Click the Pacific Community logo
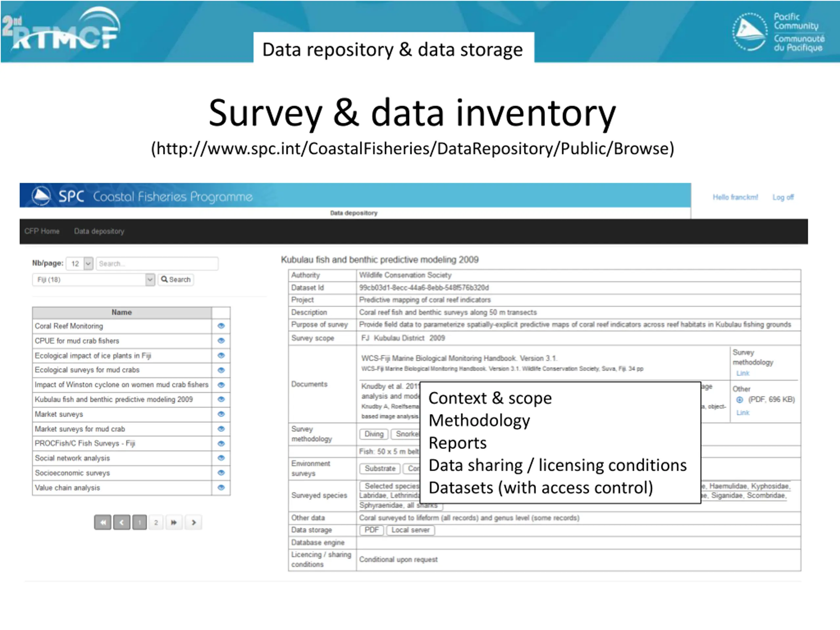Viewport: 840px width, 630px height. coord(779,32)
